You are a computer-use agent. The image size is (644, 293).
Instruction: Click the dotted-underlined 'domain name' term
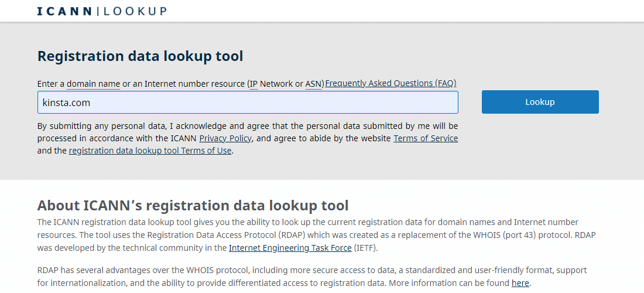coord(93,84)
